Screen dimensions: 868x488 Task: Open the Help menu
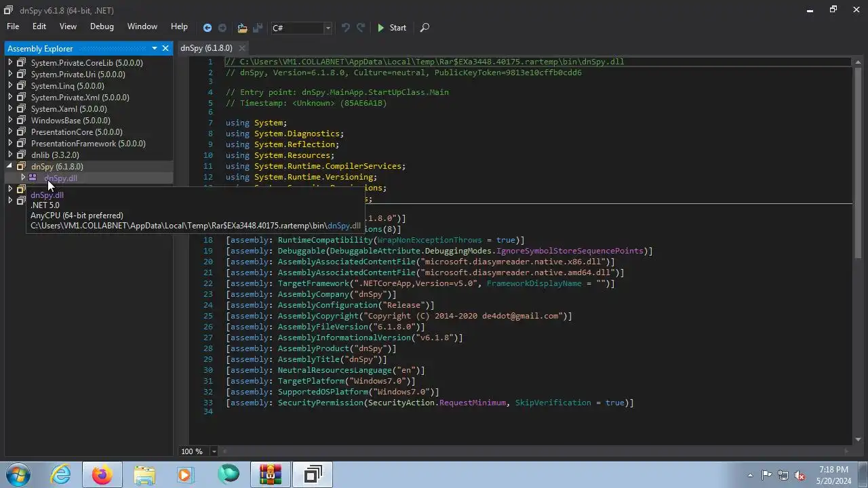tap(179, 26)
